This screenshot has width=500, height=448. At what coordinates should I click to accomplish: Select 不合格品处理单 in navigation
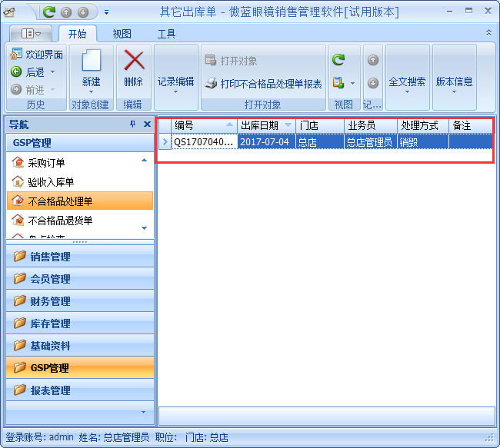[80, 201]
